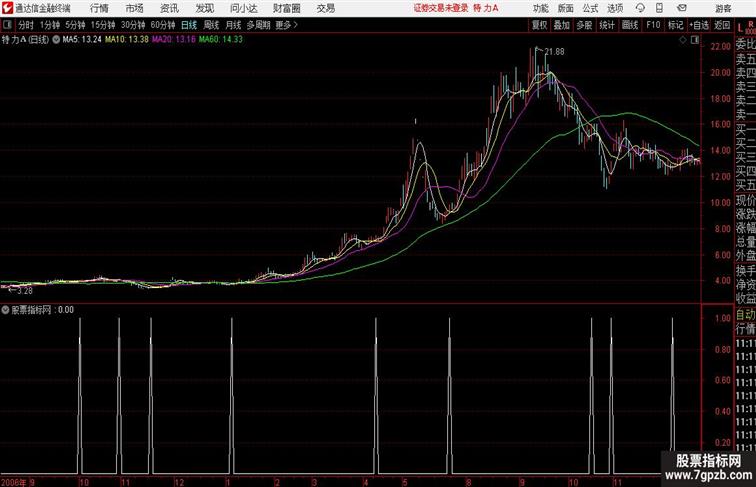The image size is (756, 487).
Task: Toggle the chart side panel icon at top-right
Action: click(695, 40)
